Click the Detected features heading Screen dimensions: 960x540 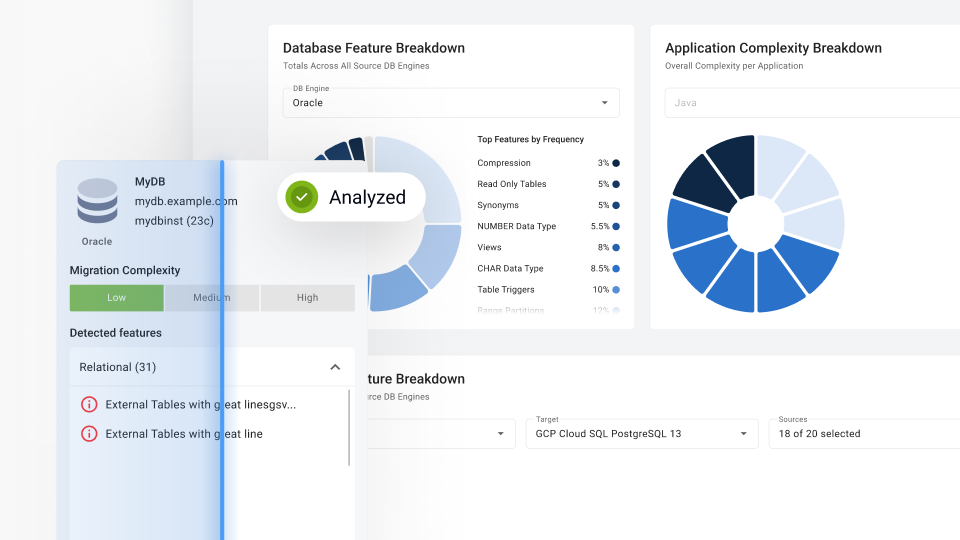[x=116, y=333]
